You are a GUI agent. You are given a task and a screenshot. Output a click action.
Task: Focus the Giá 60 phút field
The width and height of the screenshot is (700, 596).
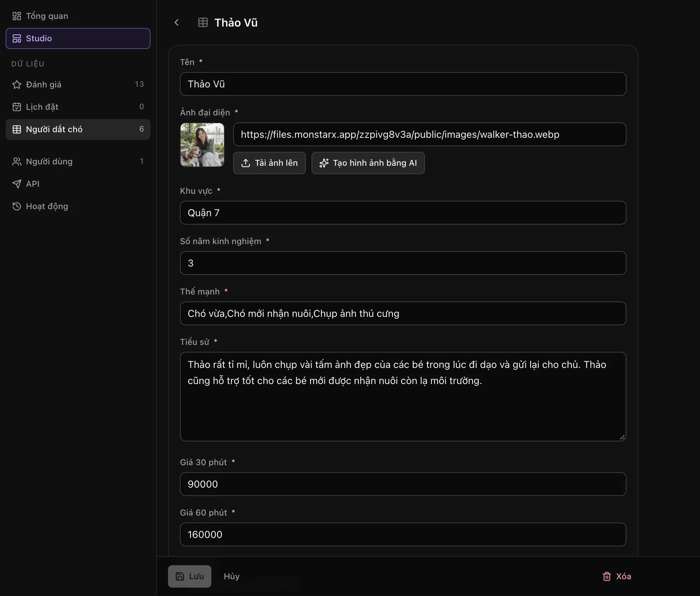pos(403,534)
